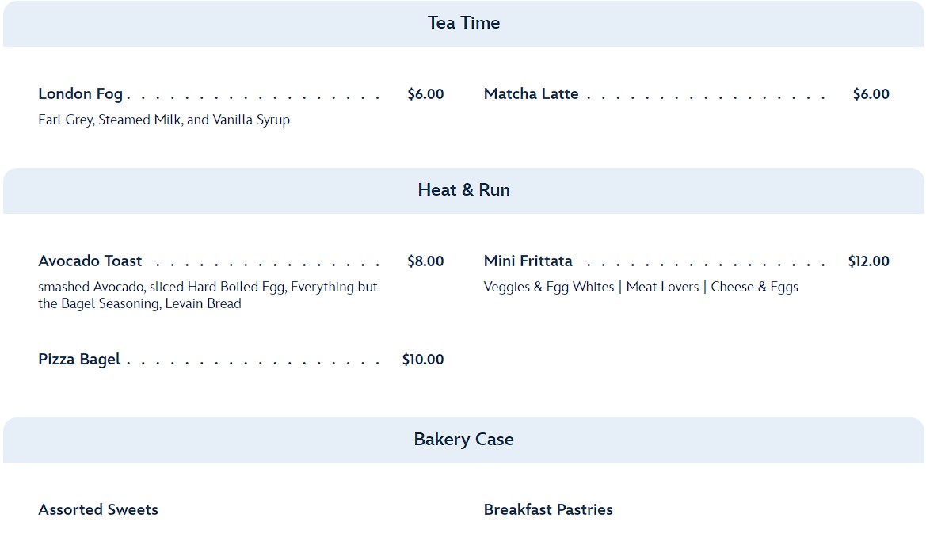The height and width of the screenshot is (560, 926).
Task: Choose the Veggies & Egg Whites option
Action: tap(549, 288)
